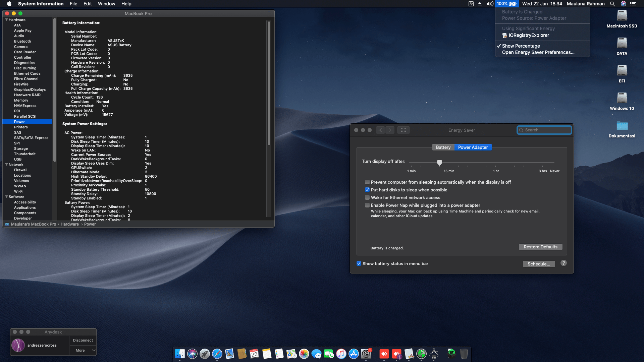
Task: Switch to the Battery tab
Action: click(x=443, y=147)
